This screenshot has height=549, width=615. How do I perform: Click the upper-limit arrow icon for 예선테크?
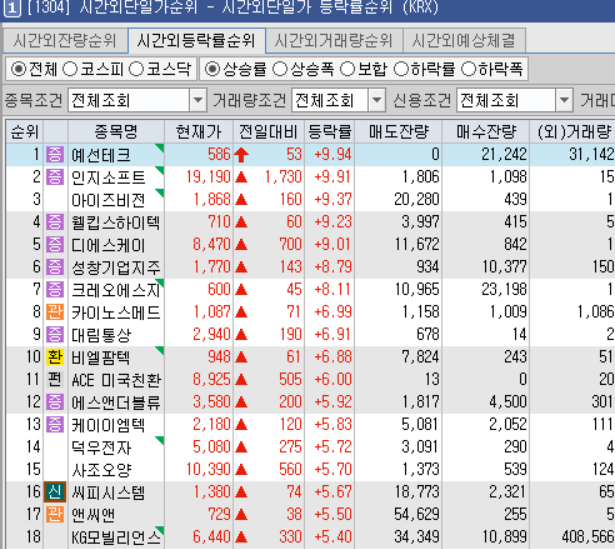point(241,155)
